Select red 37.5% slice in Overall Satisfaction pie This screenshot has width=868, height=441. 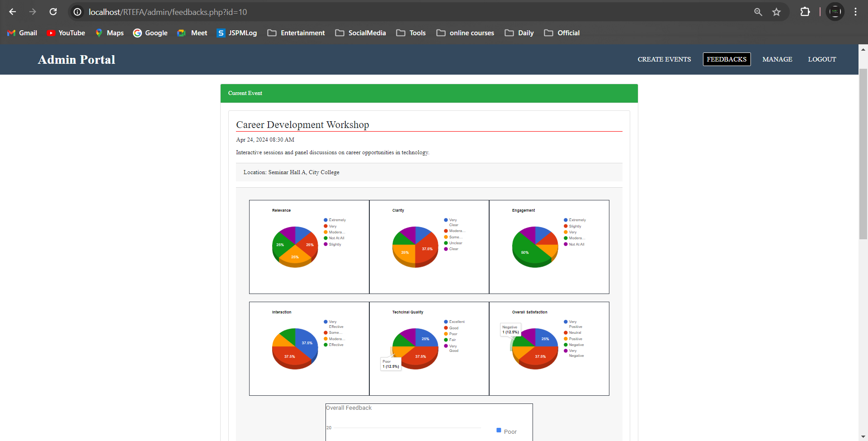point(540,356)
